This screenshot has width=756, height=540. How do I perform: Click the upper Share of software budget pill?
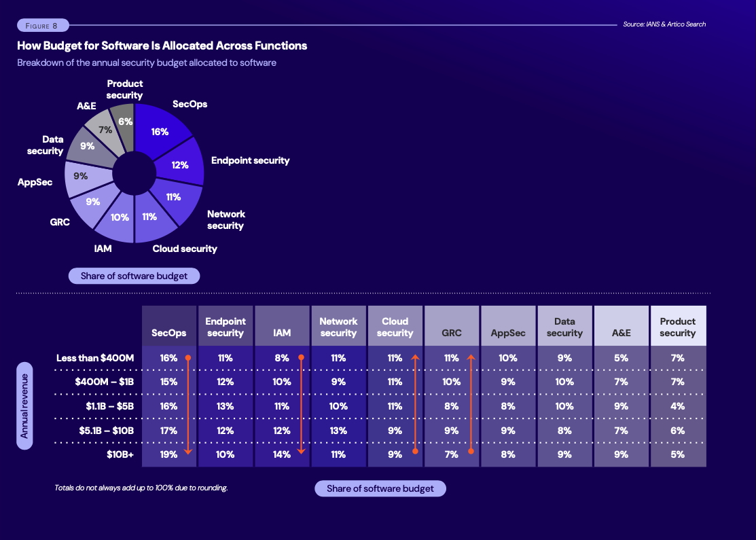pos(134,276)
